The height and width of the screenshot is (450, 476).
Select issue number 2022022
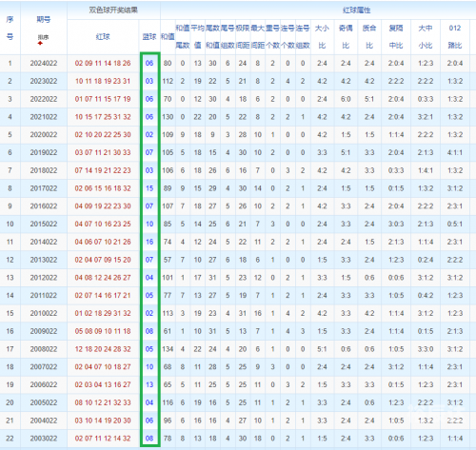[x=44, y=99]
